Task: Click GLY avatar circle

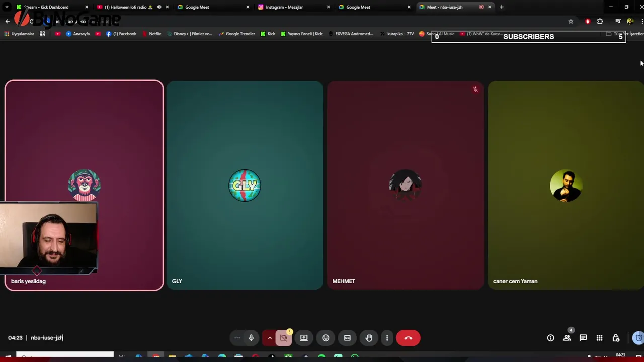Action: (x=245, y=186)
